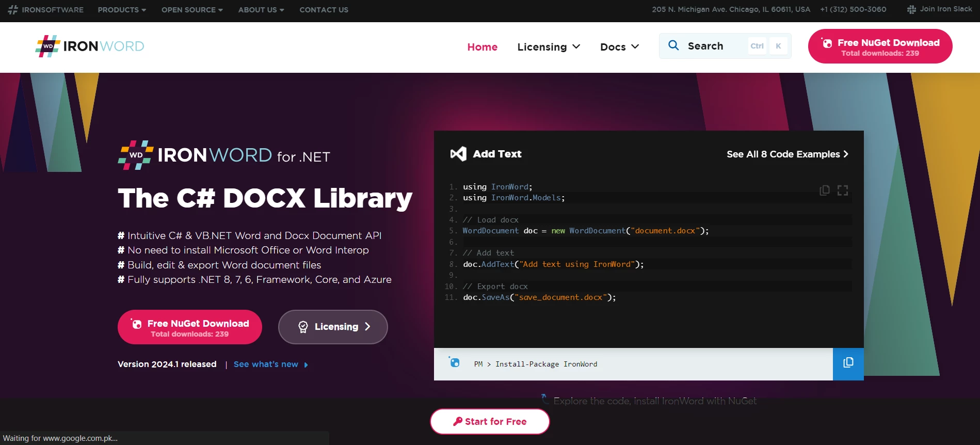Expand the About Us menu
Screen dimensions: 980x445
point(261,10)
